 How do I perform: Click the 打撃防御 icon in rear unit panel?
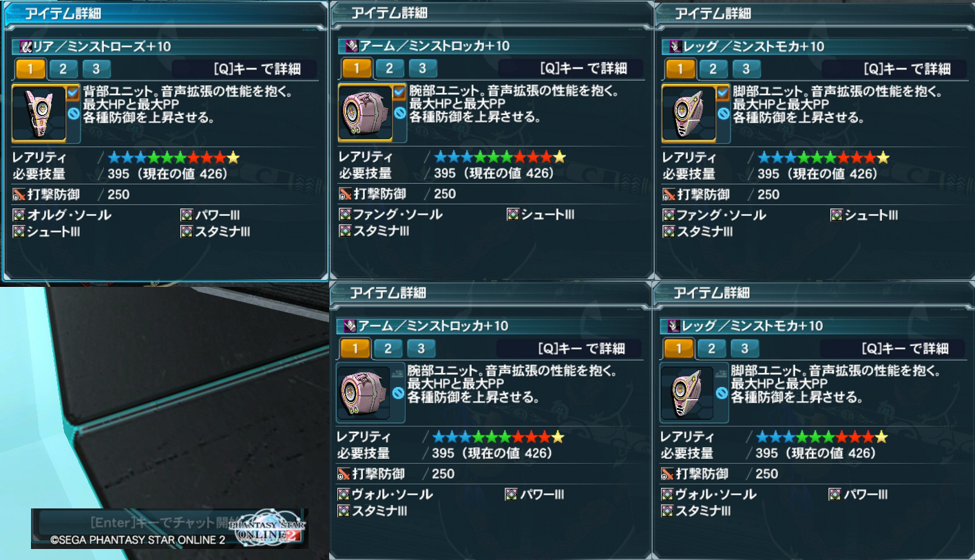pyautogui.click(x=19, y=194)
